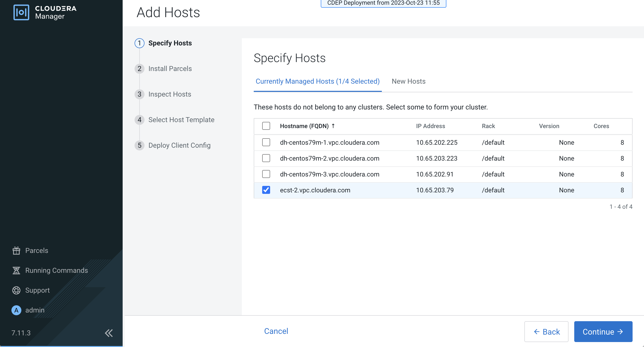644x347 pixels.
Task: Collapse the sidebar with double-chevron icon
Action: 108,333
